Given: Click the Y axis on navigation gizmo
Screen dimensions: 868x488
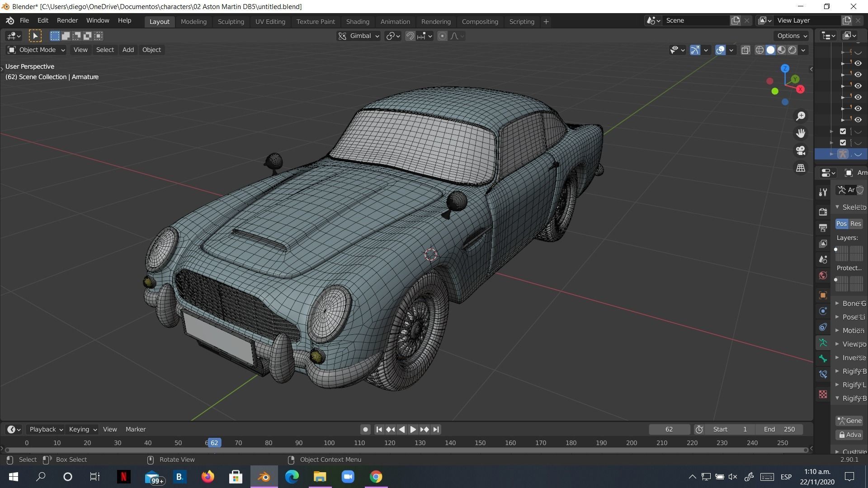Looking at the screenshot, I should click(795, 80).
